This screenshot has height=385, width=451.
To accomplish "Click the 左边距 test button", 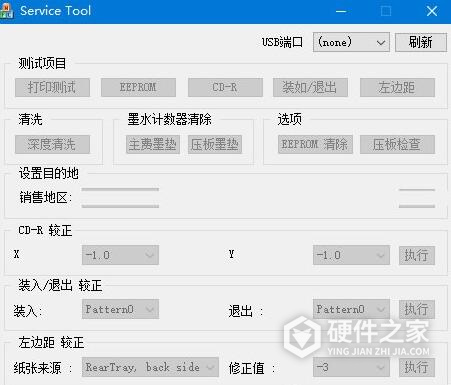I will (x=397, y=87).
